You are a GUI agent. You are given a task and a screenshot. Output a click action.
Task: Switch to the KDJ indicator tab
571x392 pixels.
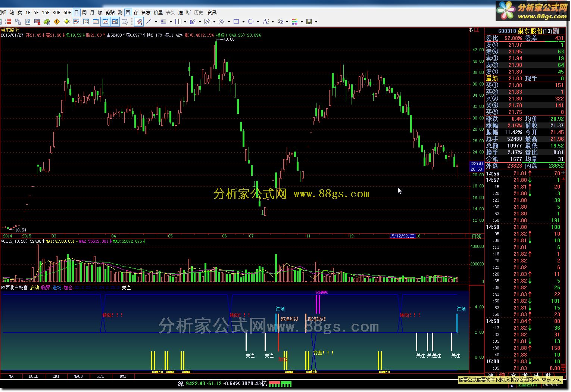coord(56,376)
